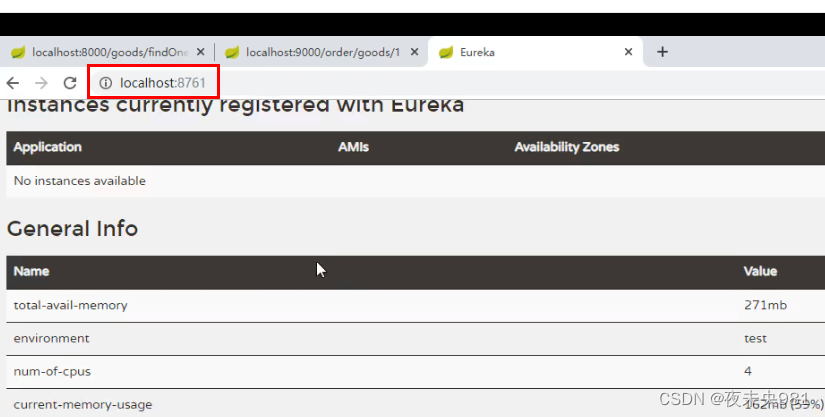The height and width of the screenshot is (417, 825).
Task: Close the localhost:8000/goods/findOne tab
Action: pos(200,52)
